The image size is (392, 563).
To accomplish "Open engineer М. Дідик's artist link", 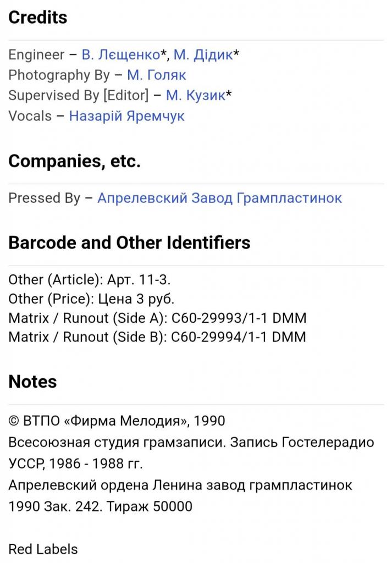I will click(203, 55).
